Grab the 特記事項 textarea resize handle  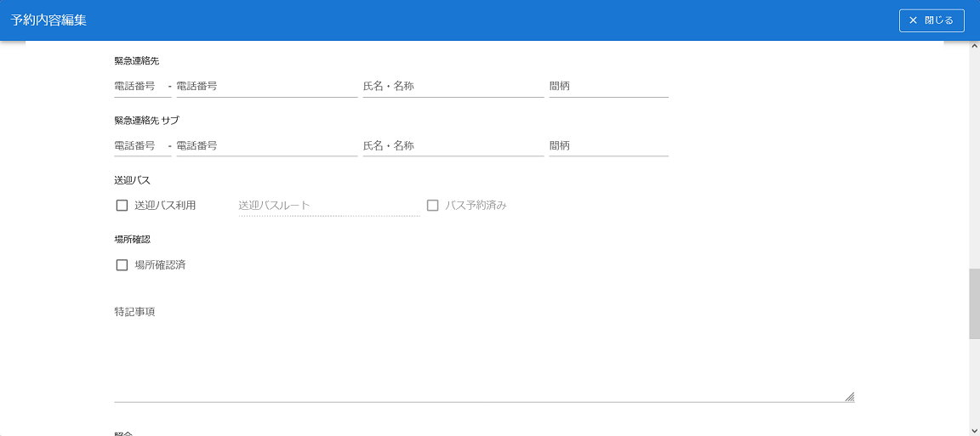849,396
